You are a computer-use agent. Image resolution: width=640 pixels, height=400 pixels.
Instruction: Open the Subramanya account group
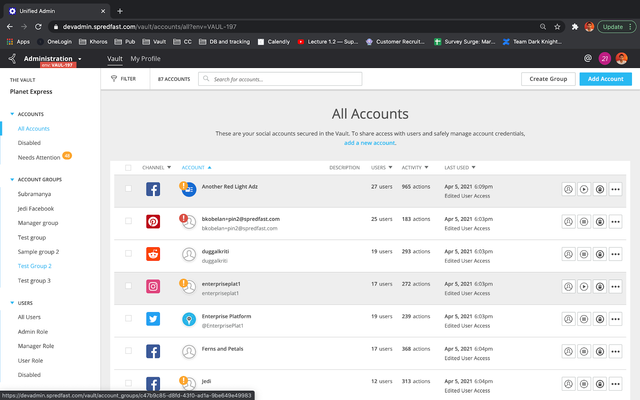click(x=34, y=194)
